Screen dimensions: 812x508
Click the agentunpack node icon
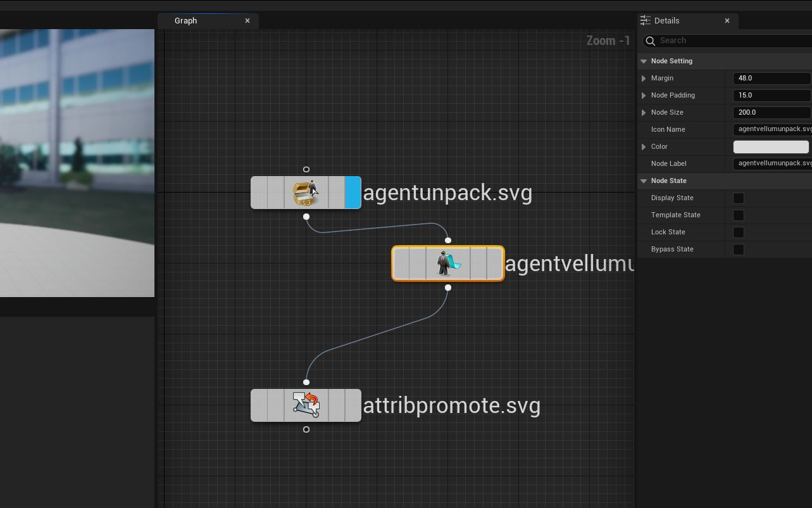(x=306, y=193)
